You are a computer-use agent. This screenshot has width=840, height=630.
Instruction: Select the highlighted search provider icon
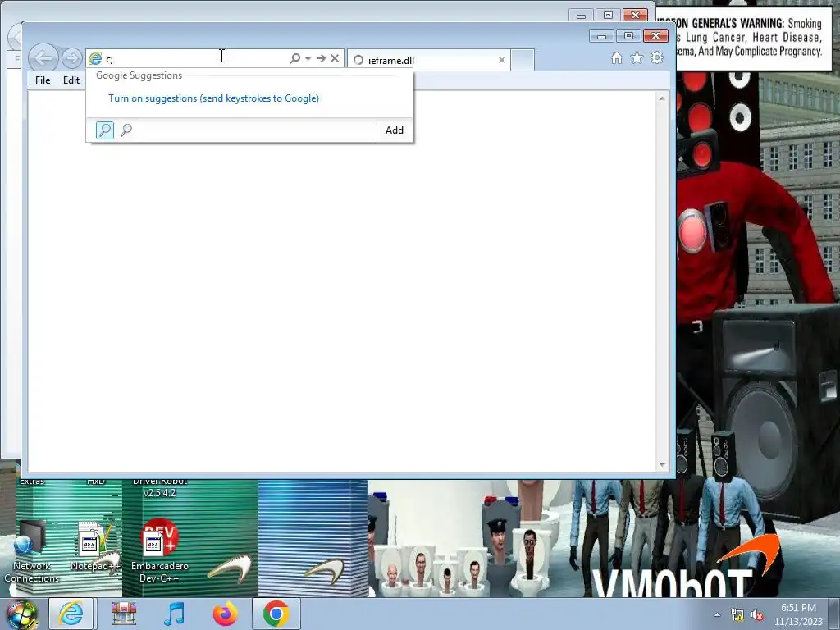point(105,130)
